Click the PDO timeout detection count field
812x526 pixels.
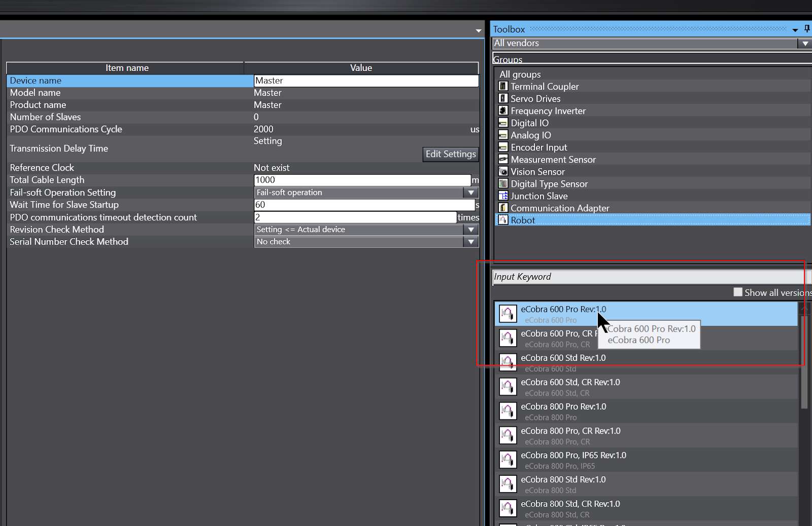coord(355,217)
